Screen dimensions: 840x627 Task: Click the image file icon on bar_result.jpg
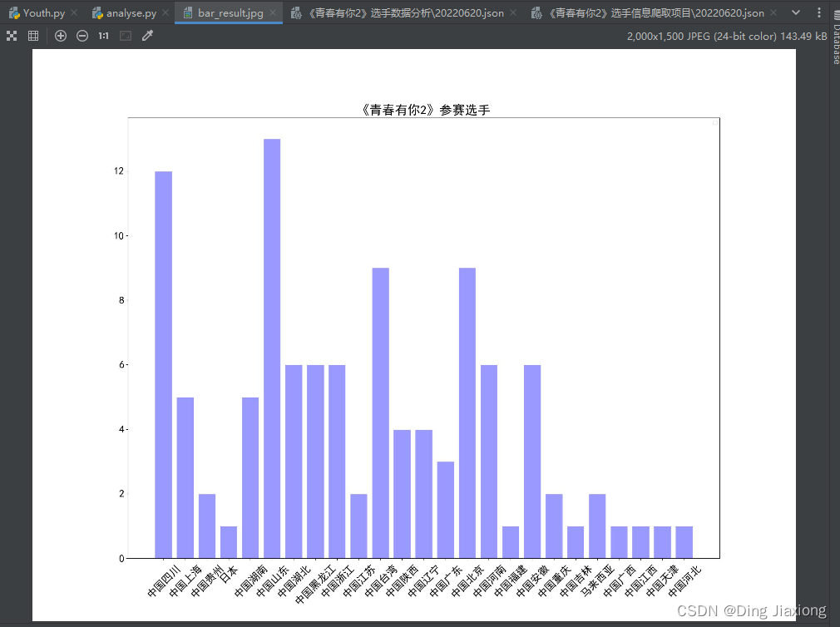[x=188, y=12]
